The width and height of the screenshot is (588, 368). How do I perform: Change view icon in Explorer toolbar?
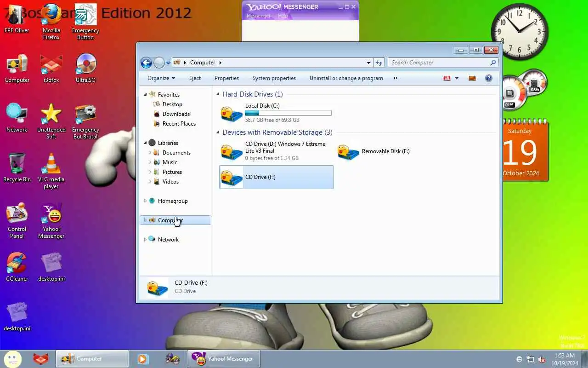coord(447,78)
